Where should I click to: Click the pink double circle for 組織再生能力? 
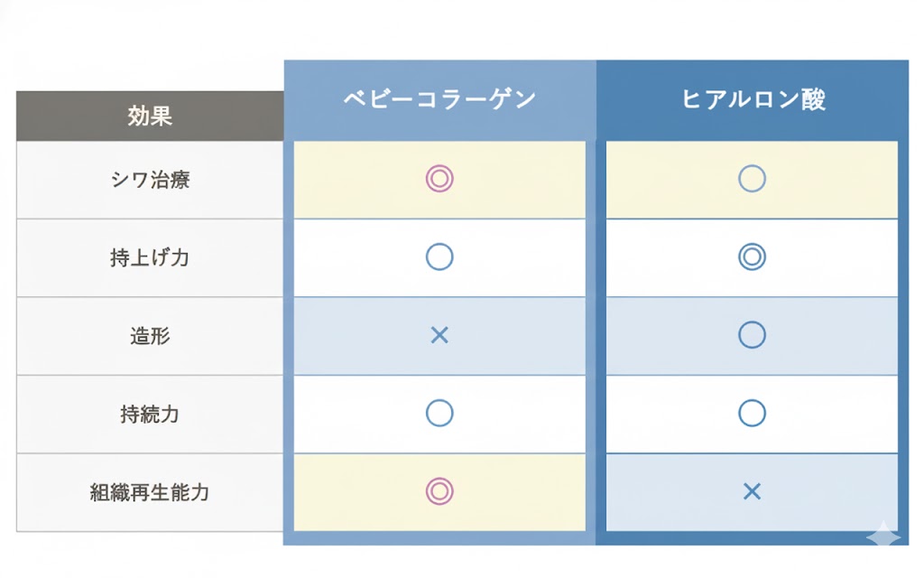(x=439, y=491)
